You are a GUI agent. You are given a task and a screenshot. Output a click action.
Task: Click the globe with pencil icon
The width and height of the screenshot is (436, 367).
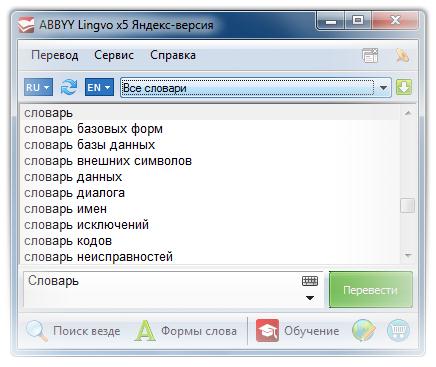coord(364,330)
